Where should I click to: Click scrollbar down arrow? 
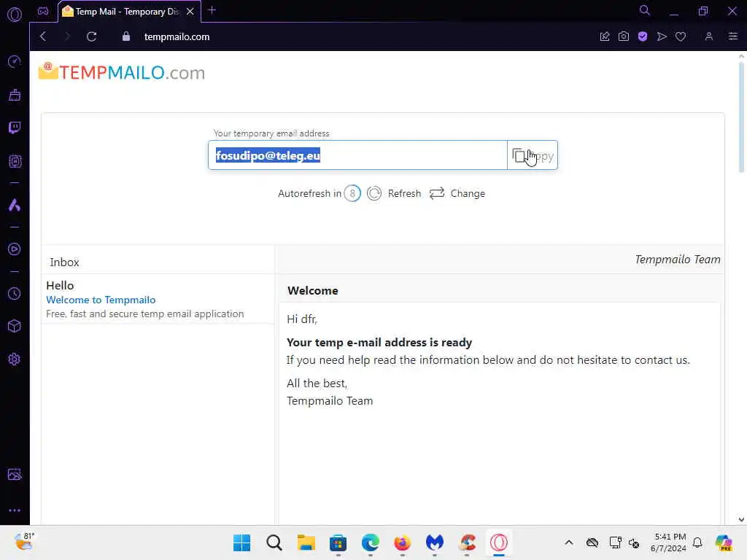[x=741, y=519]
